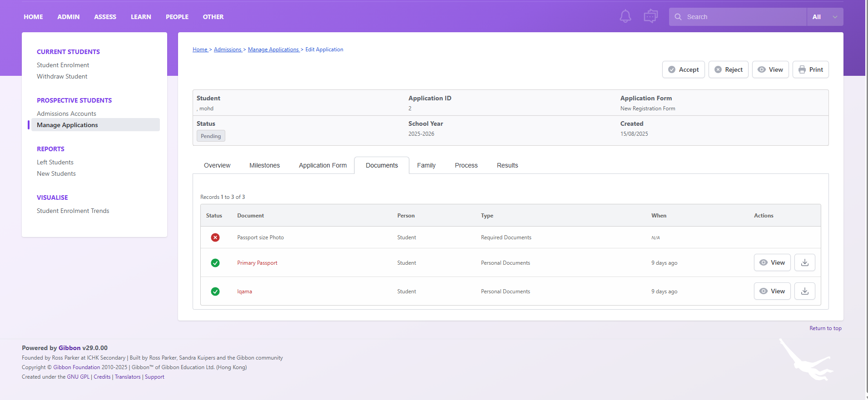Open the Admin navigation menu
Screen dimensions: 868x400
[69, 17]
